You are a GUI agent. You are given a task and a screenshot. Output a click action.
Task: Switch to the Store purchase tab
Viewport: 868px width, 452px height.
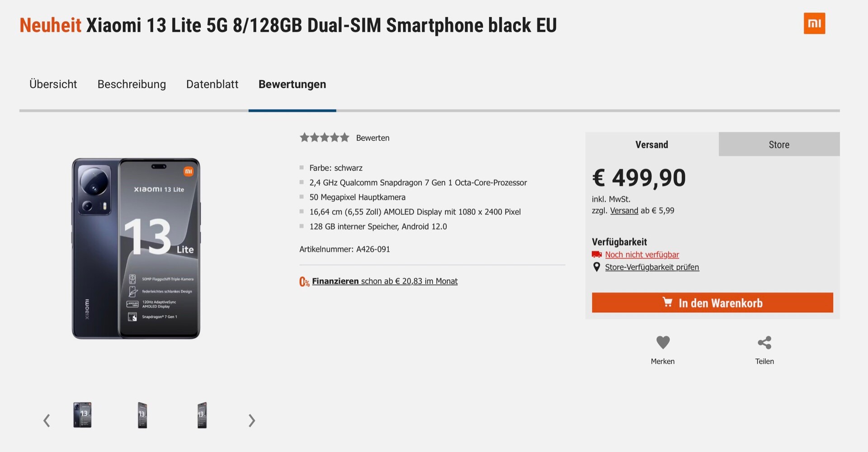(779, 145)
